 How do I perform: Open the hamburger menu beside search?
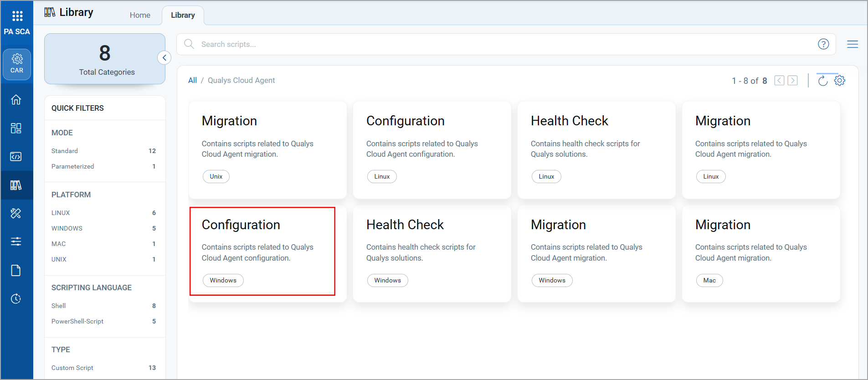853,44
